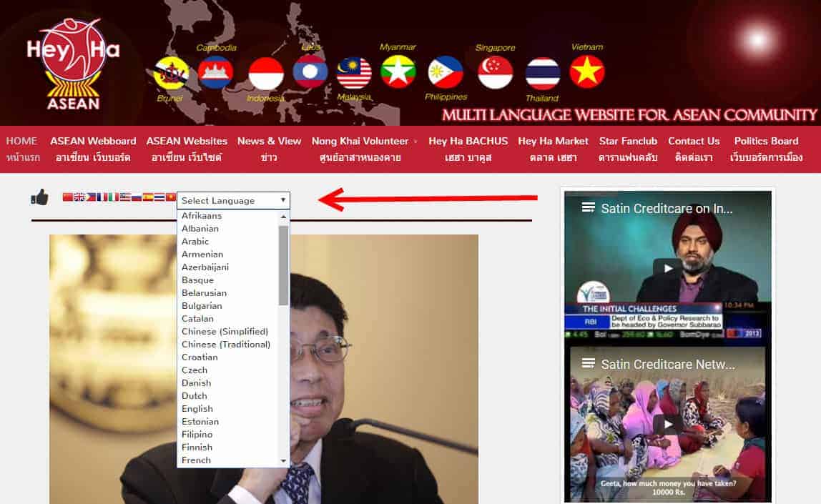Open playlist menu icon on Satin Creditcare on In... video

[588, 207]
